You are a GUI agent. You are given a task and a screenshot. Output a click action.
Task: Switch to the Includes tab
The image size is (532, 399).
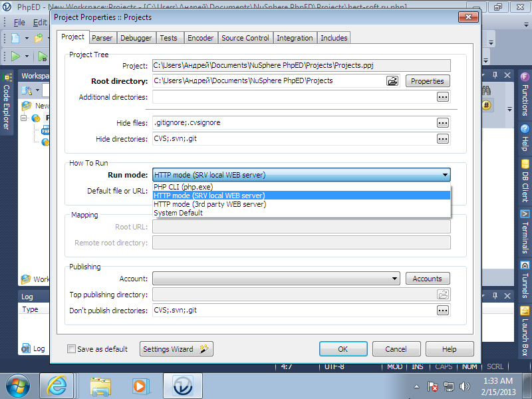pos(334,38)
